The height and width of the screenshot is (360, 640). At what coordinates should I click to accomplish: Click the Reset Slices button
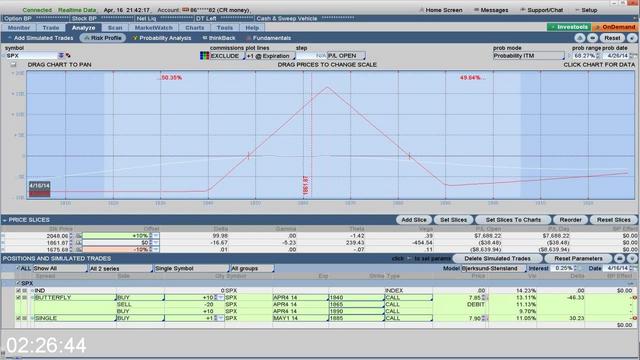(613, 220)
